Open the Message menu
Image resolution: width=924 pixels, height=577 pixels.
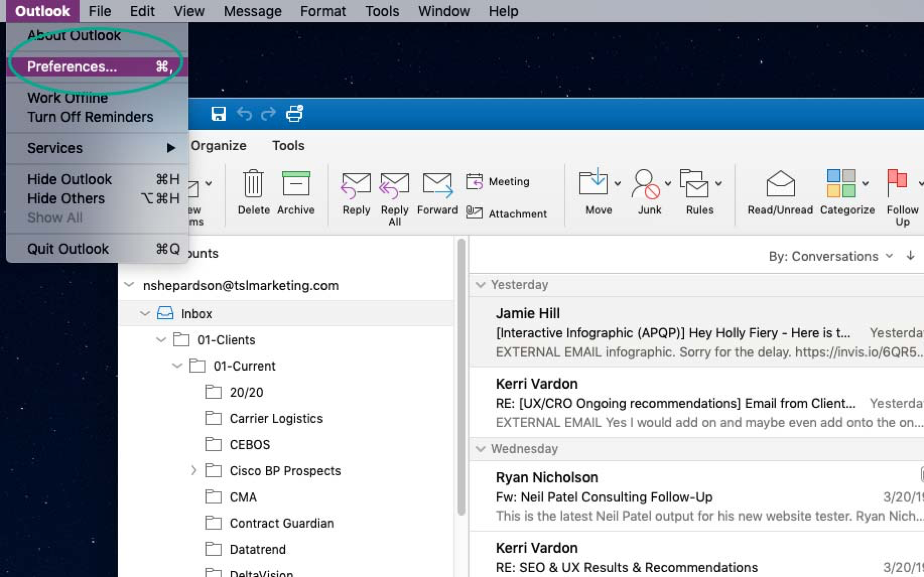252,11
